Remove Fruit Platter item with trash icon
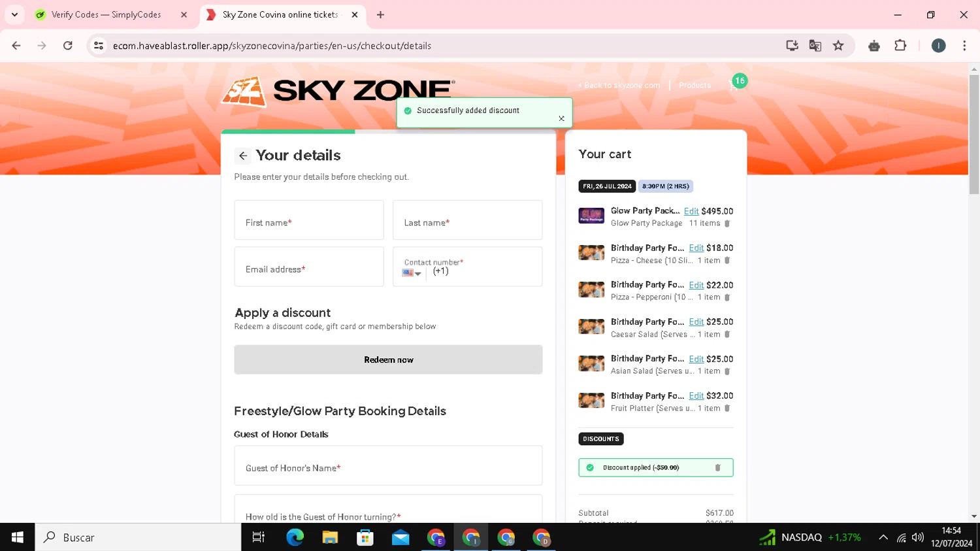The width and height of the screenshot is (980, 551). (x=727, y=409)
